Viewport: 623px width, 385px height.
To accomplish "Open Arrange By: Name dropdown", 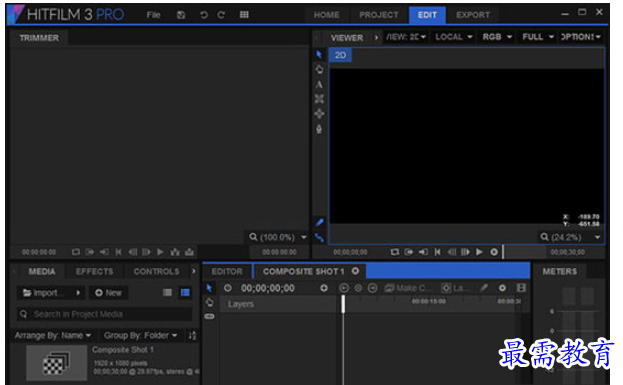I will coord(53,336).
